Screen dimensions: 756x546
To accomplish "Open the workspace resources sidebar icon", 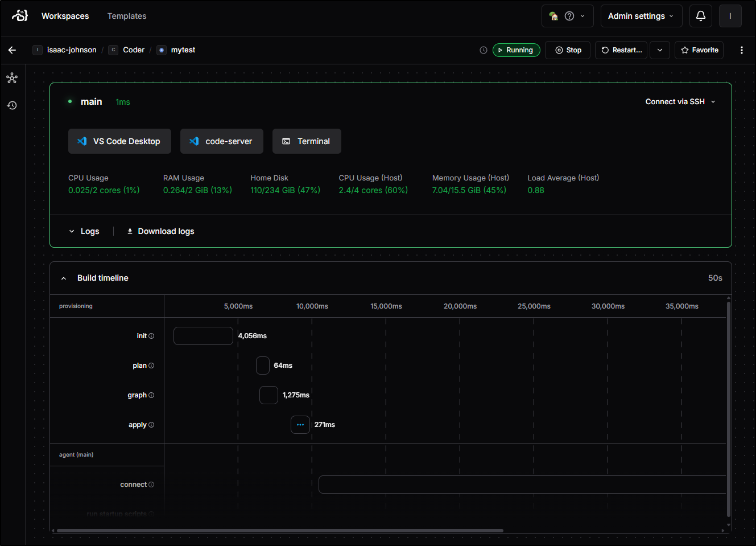I will [12, 78].
